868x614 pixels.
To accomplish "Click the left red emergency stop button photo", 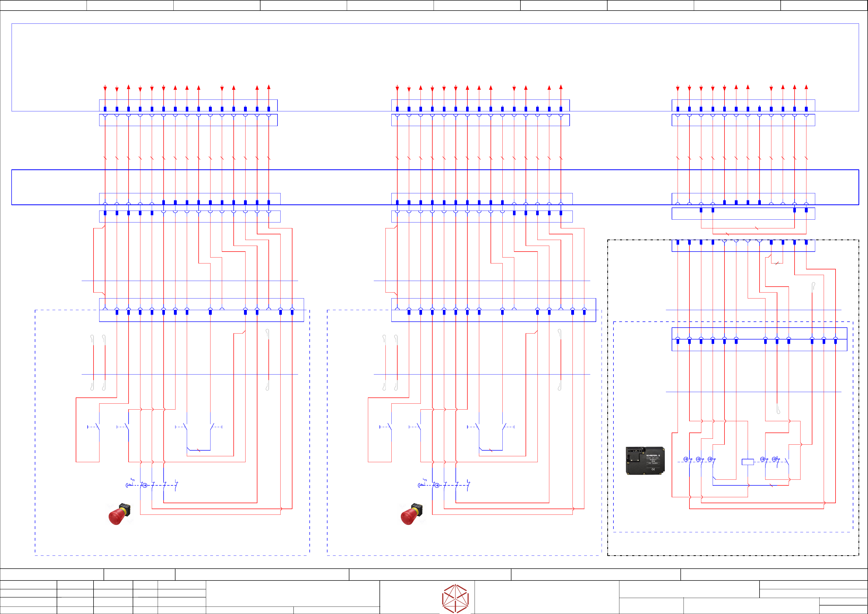I will pyautogui.click(x=120, y=514).
